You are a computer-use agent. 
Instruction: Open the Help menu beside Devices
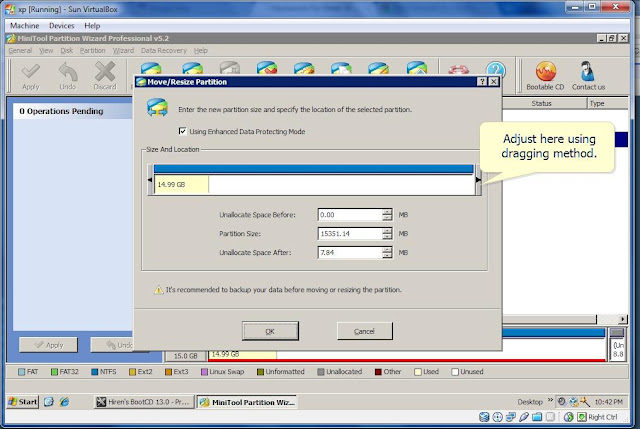92,26
